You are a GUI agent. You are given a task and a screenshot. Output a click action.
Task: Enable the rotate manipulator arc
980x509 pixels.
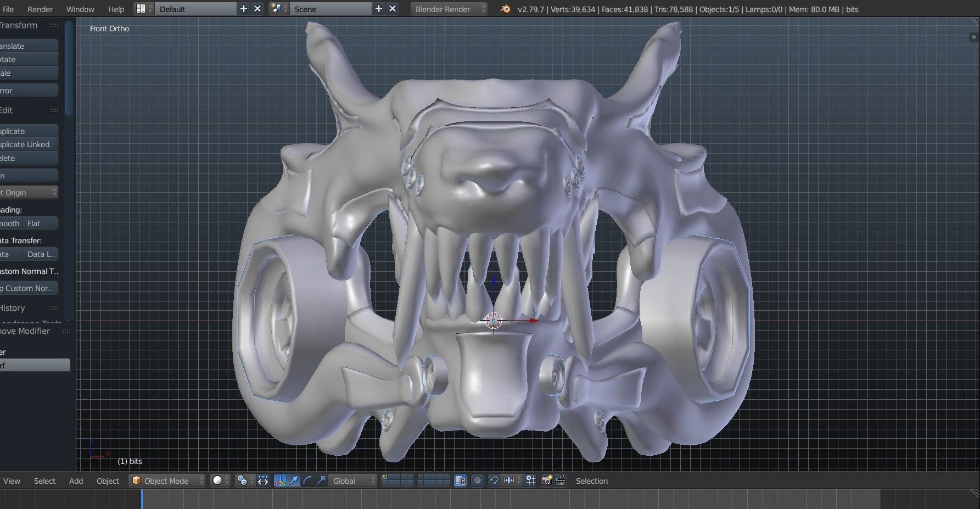[307, 480]
